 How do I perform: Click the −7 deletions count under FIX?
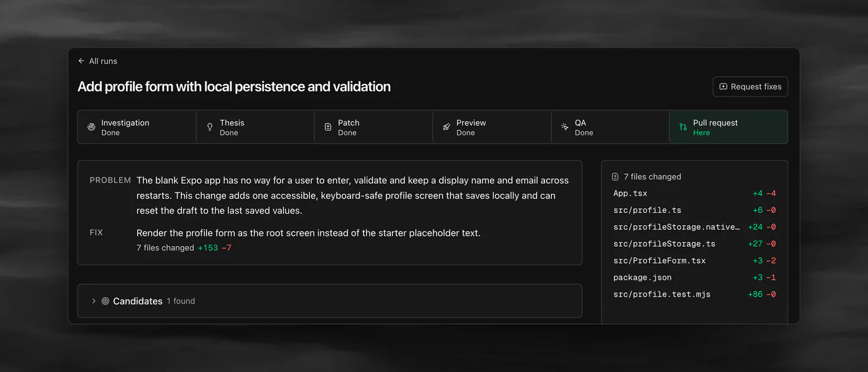tap(226, 248)
